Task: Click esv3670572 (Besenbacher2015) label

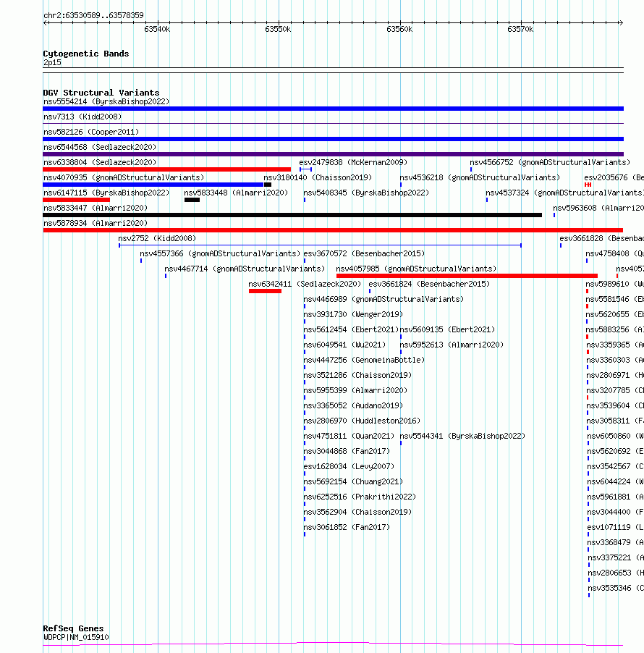Action: (x=364, y=253)
